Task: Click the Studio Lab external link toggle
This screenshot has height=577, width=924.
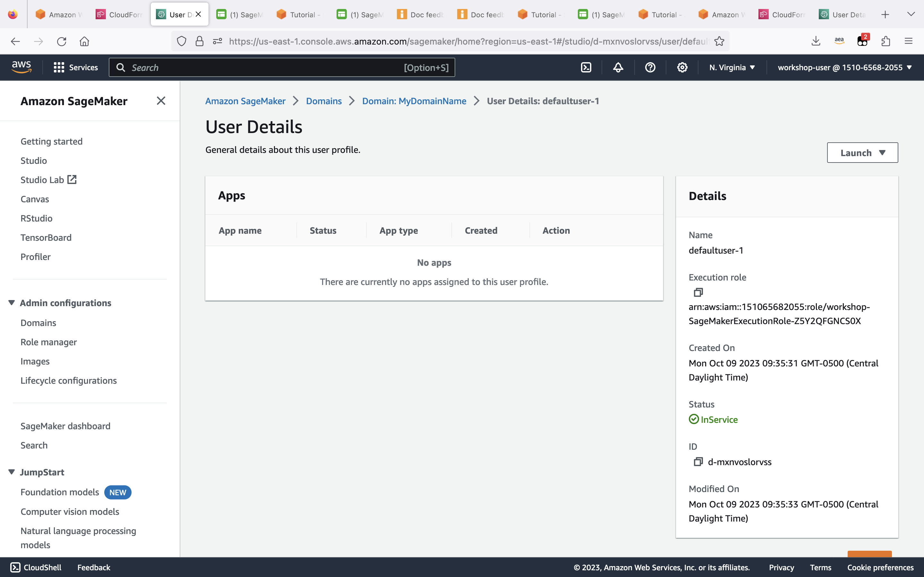Action: click(73, 180)
